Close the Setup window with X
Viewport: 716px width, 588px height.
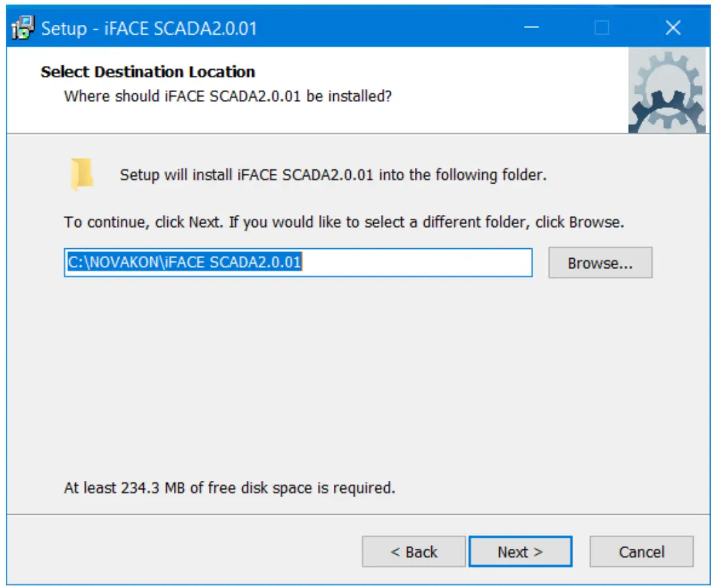672,28
